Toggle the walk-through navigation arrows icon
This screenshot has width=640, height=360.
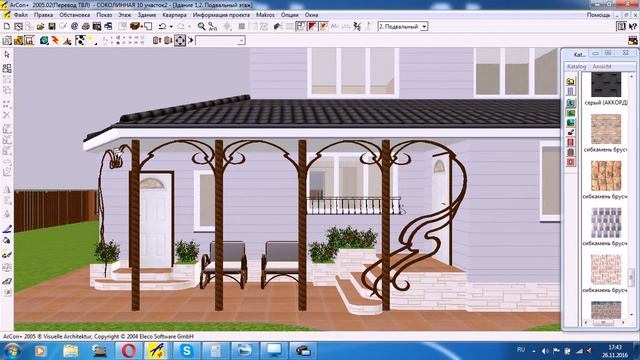pyautogui.click(x=180, y=40)
